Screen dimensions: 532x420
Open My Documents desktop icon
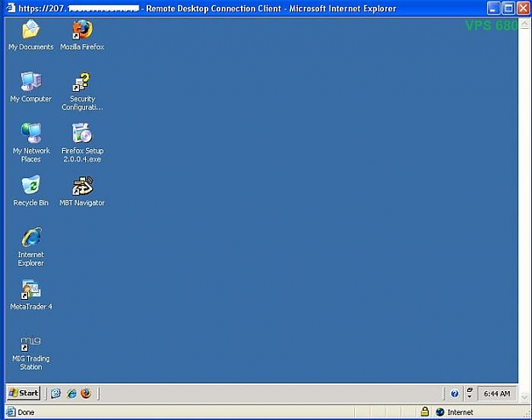[x=31, y=35]
